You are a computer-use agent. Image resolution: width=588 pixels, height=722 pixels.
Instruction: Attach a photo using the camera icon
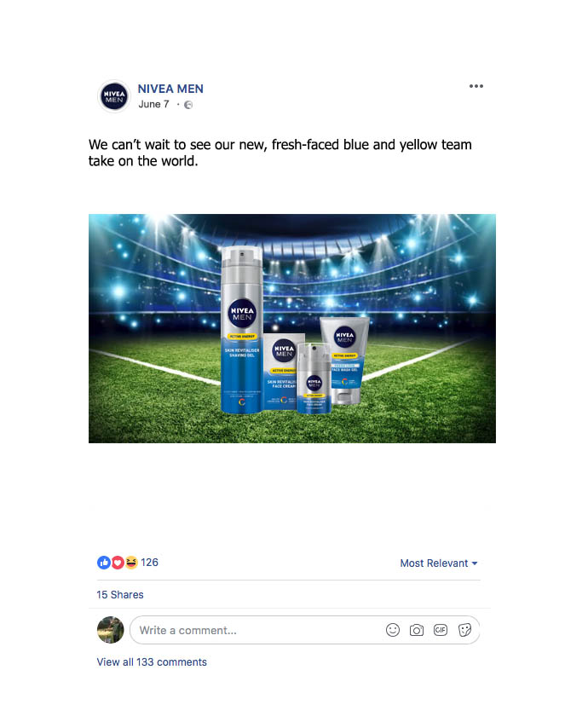pyautogui.click(x=417, y=630)
